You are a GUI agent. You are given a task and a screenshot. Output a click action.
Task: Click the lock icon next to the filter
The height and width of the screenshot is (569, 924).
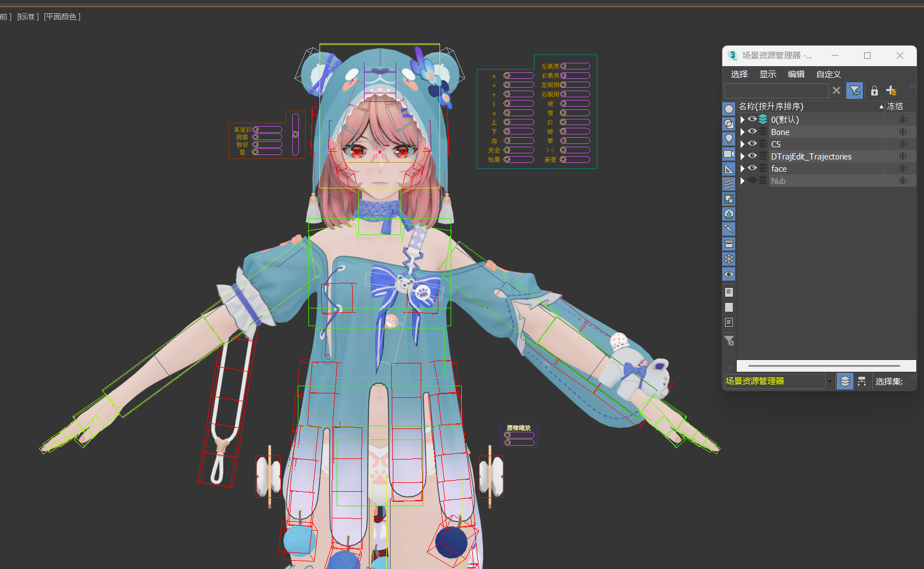873,91
